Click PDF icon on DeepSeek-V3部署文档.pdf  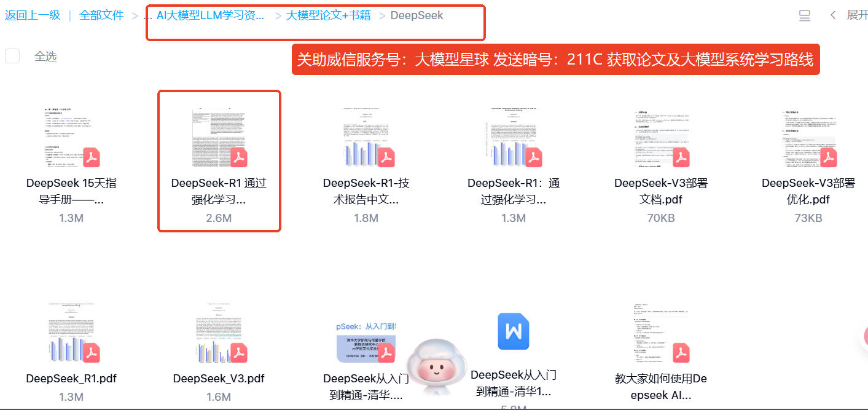(681, 158)
